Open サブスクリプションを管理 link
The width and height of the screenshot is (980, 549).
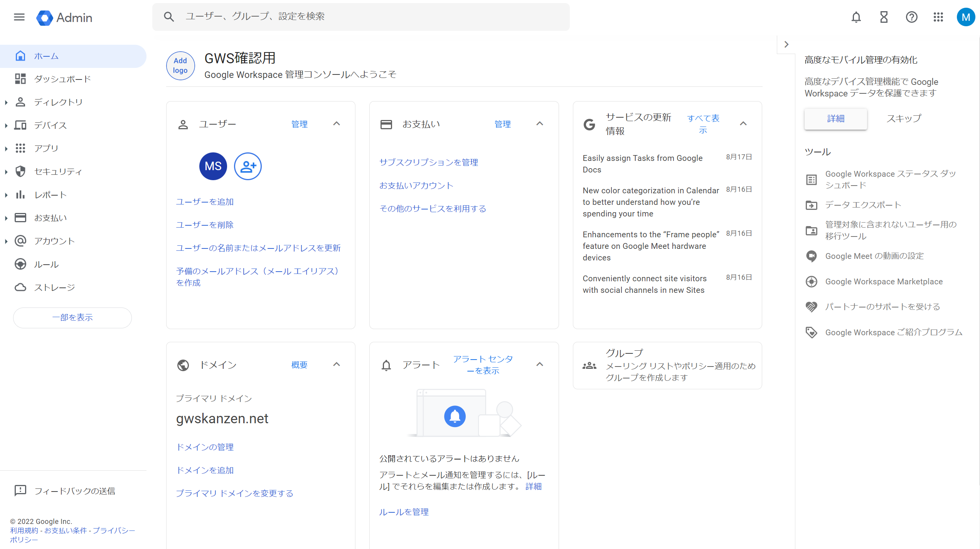428,162
